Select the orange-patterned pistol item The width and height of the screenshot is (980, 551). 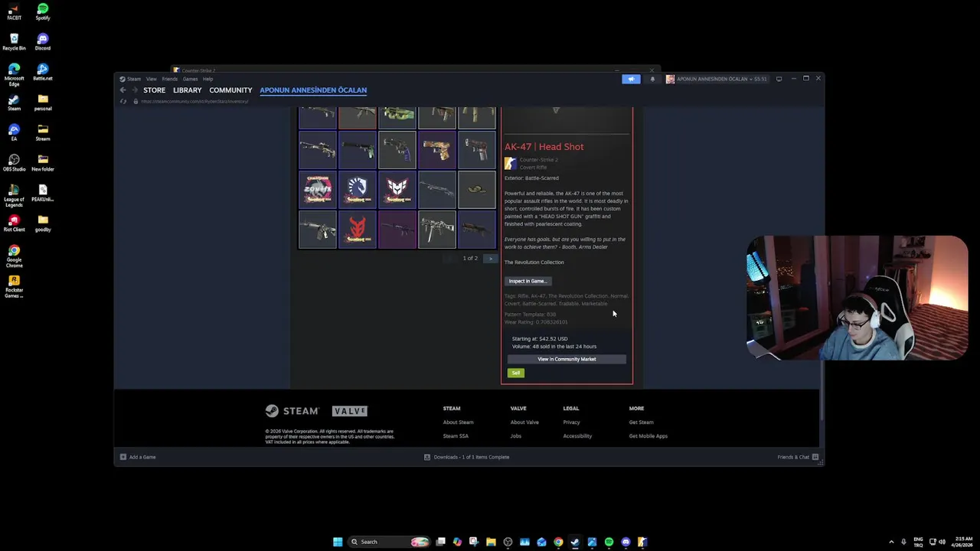437,149
